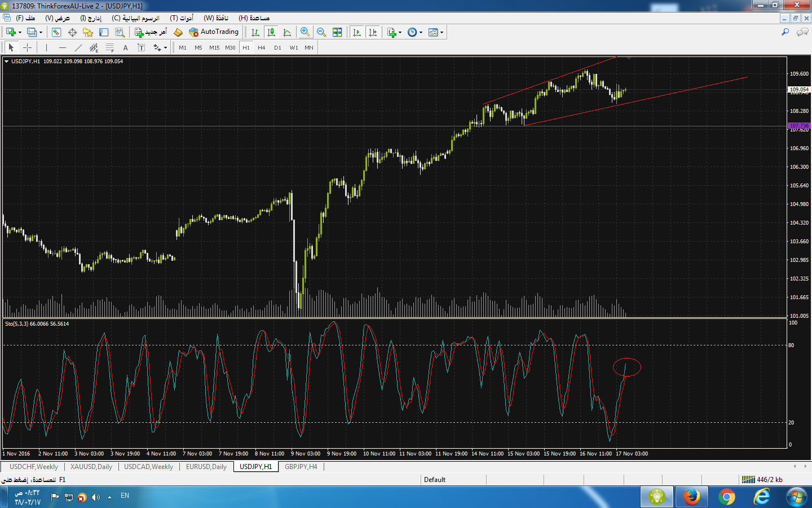812x508 pixels.
Task: Open the Strategy Tester magnifier icon
Action: click(120, 32)
